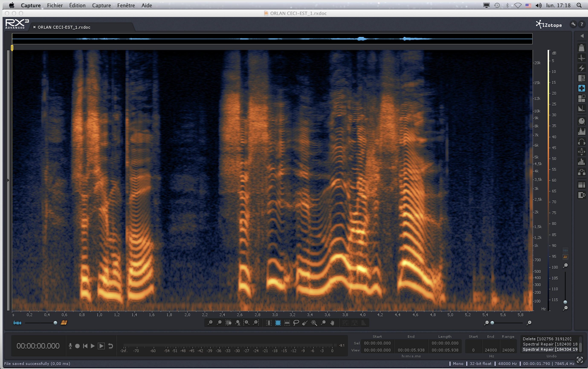
Task: Open the Spectral Repair module
Action: 581,88
